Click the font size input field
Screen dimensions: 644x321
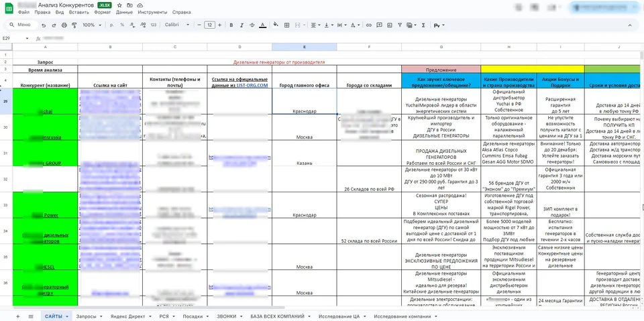coord(209,25)
